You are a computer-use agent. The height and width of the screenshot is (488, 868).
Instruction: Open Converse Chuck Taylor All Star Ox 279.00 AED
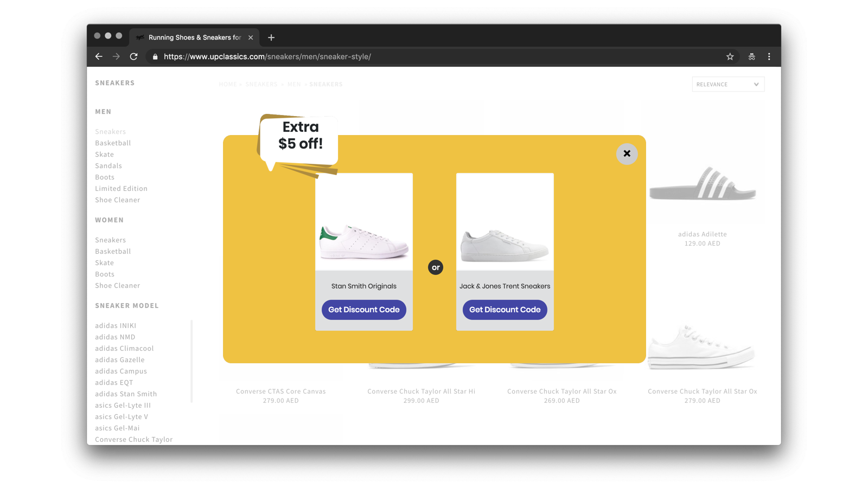pos(702,391)
